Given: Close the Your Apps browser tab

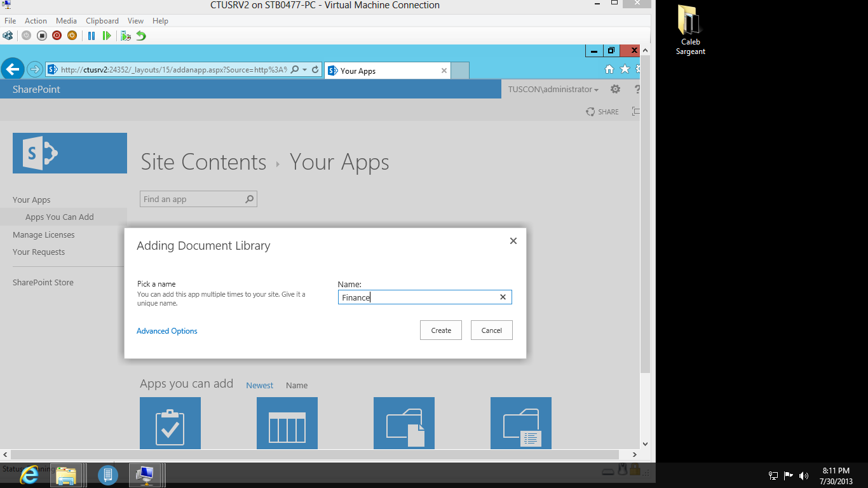Looking at the screenshot, I should click(x=444, y=71).
